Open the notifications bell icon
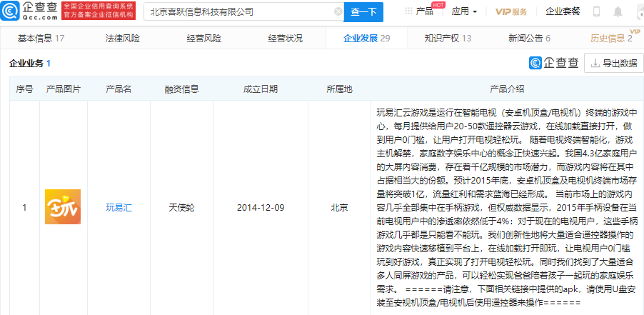The height and width of the screenshot is (315, 644). pos(618,12)
